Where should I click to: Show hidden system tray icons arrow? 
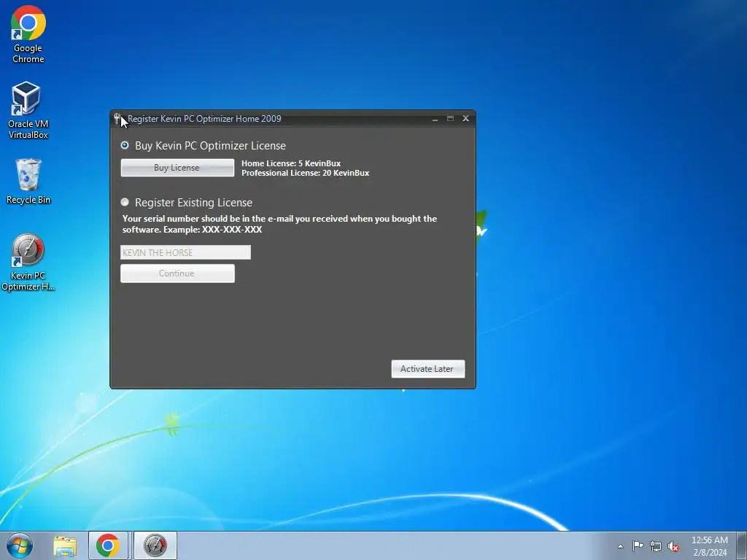click(x=620, y=546)
